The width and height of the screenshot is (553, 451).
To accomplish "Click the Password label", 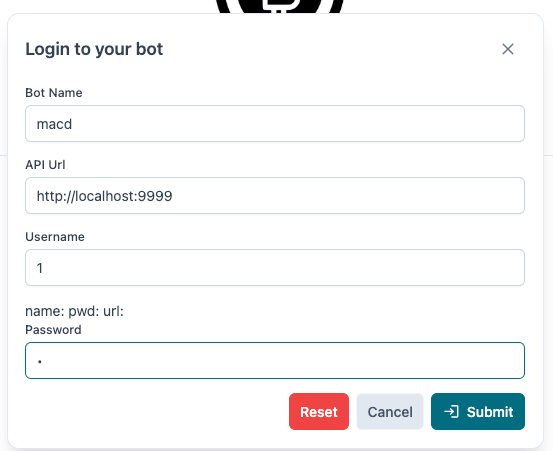I will 53,330.
